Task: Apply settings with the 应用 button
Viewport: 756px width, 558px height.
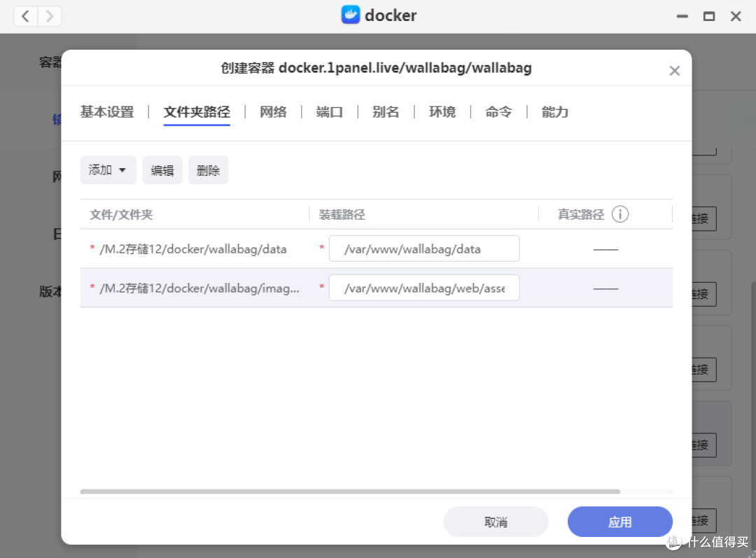Action: tap(619, 522)
